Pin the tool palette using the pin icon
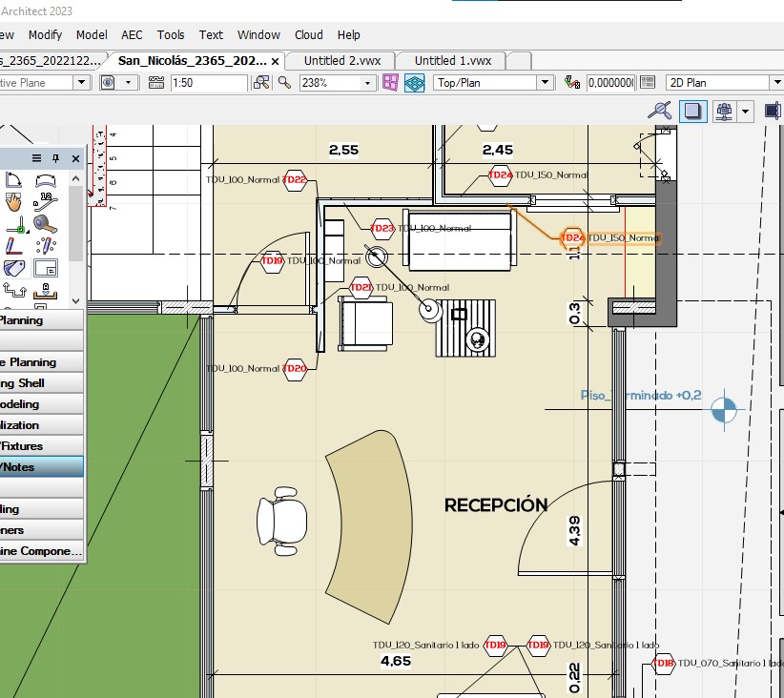The height and width of the screenshot is (698, 784). [x=55, y=158]
